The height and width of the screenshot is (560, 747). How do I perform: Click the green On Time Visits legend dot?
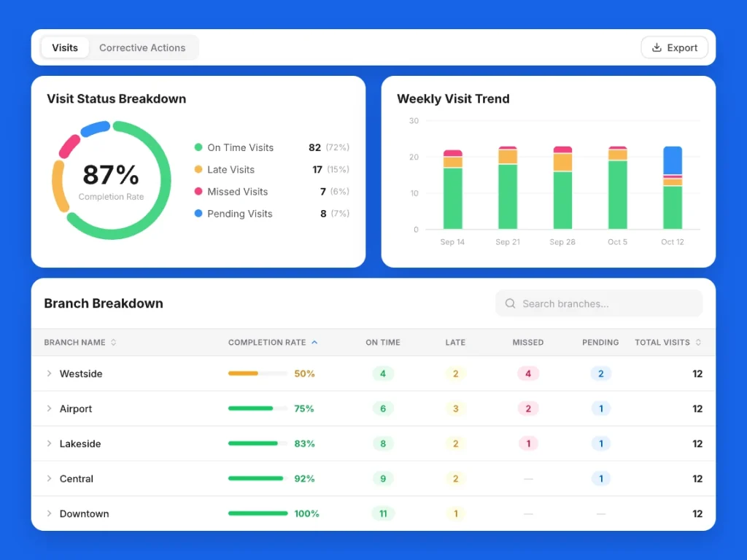pyautogui.click(x=198, y=147)
